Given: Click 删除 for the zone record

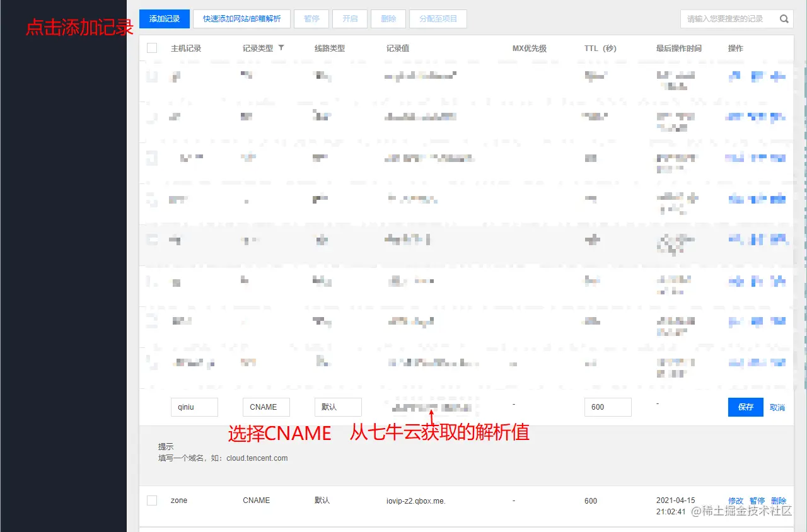Looking at the screenshot, I should point(779,501).
